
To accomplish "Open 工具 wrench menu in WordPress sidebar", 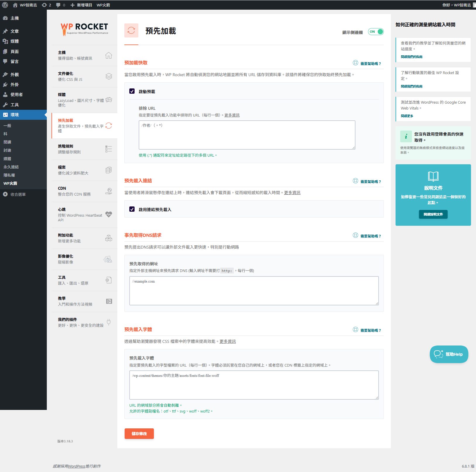I will point(23,105).
